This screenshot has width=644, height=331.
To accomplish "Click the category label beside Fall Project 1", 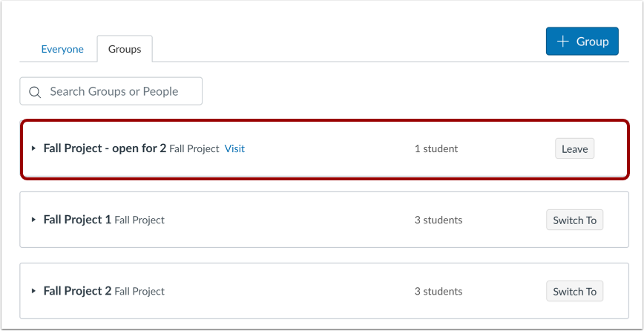I will 139,220.
